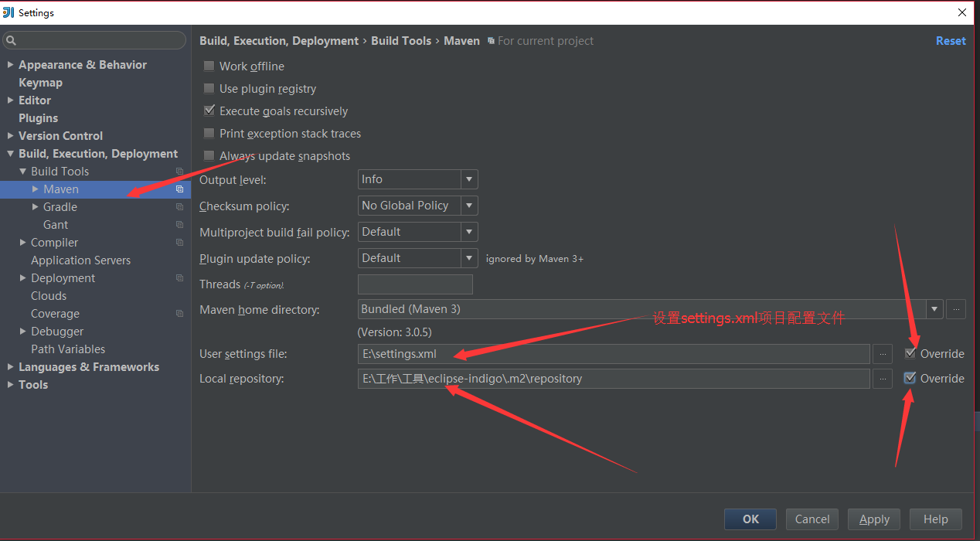Click the User settings file path field
Viewport: 980px width, 541px height.
[x=614, y=354]
